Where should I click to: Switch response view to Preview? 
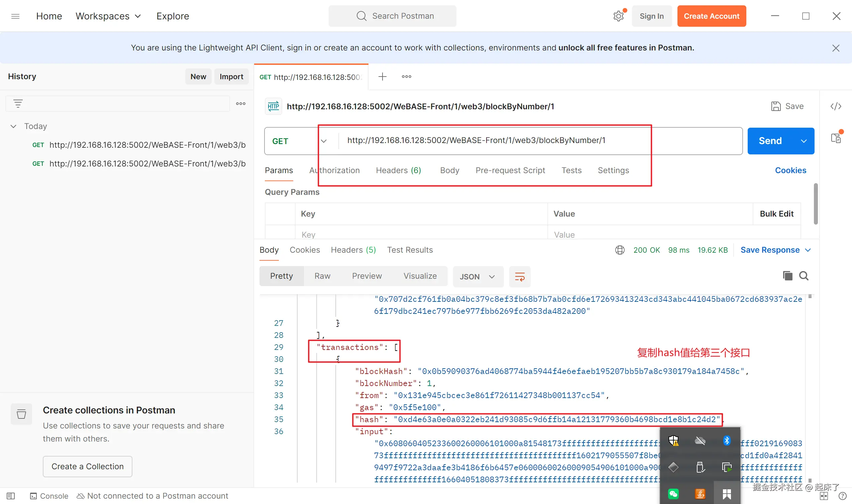tap(366, 276)
